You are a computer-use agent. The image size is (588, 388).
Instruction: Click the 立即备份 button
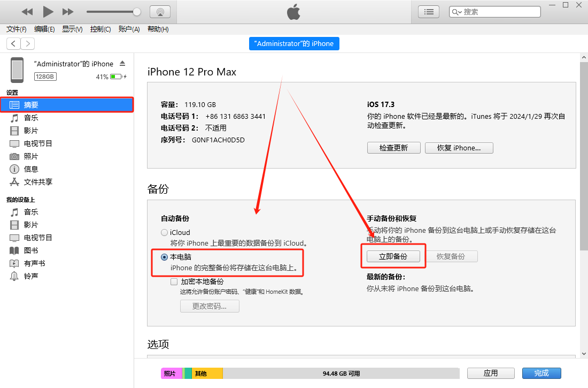[x=393, y=256]
